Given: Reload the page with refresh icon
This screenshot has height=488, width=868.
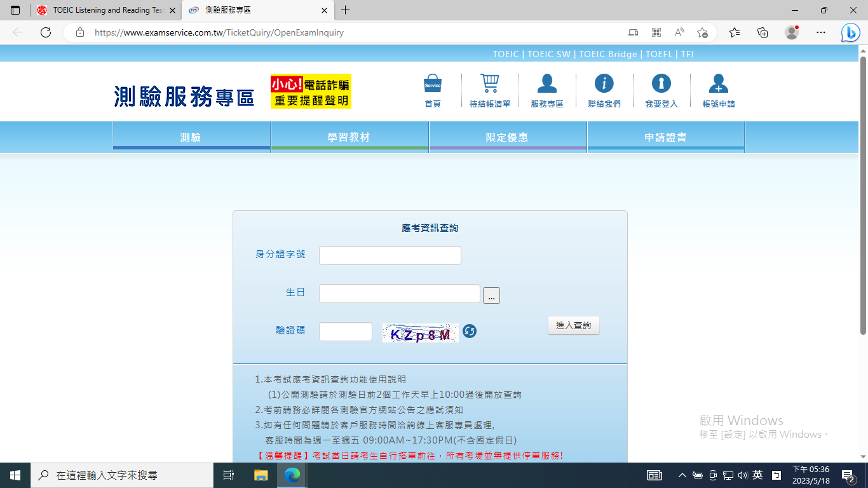Looking at the screenshot, I should [46, 32].
